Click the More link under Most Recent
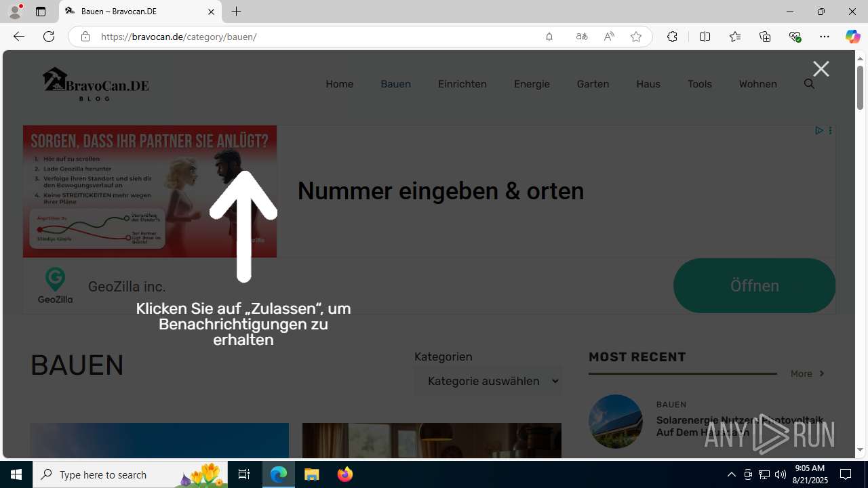 point(808,373)
